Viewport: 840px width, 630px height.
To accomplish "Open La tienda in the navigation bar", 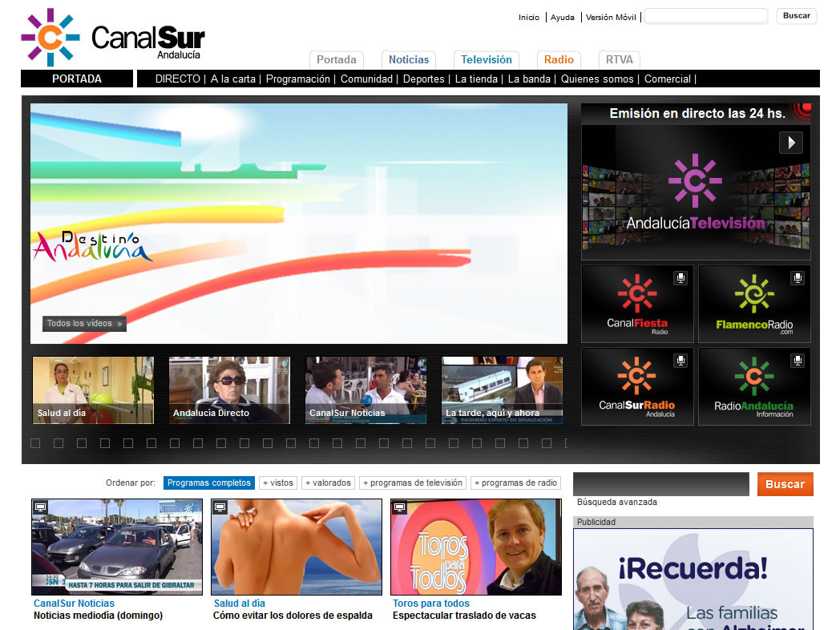I will click(476, 79).
